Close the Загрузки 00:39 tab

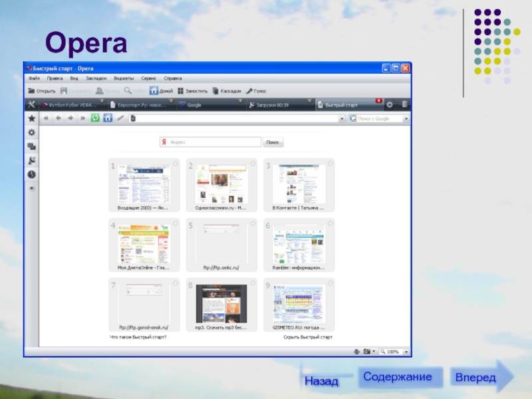(x=310, y=101)
